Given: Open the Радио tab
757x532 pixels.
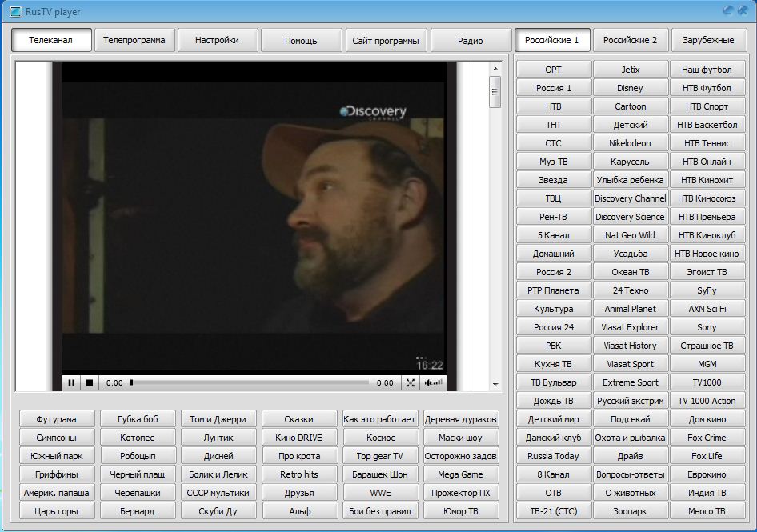Looking at the screenshot, I should click(x=471, y=40).
